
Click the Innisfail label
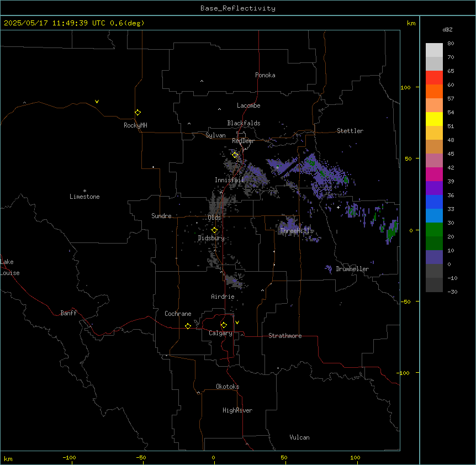coord(229,180)
